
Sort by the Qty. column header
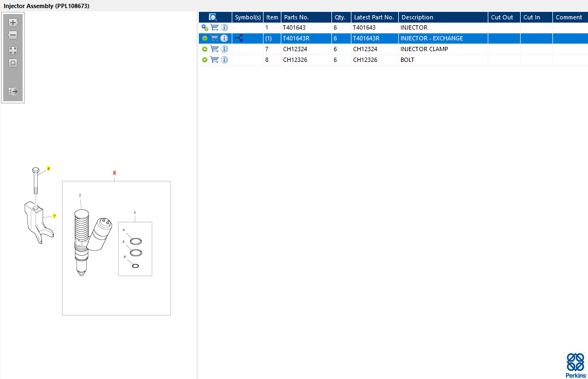341,17
